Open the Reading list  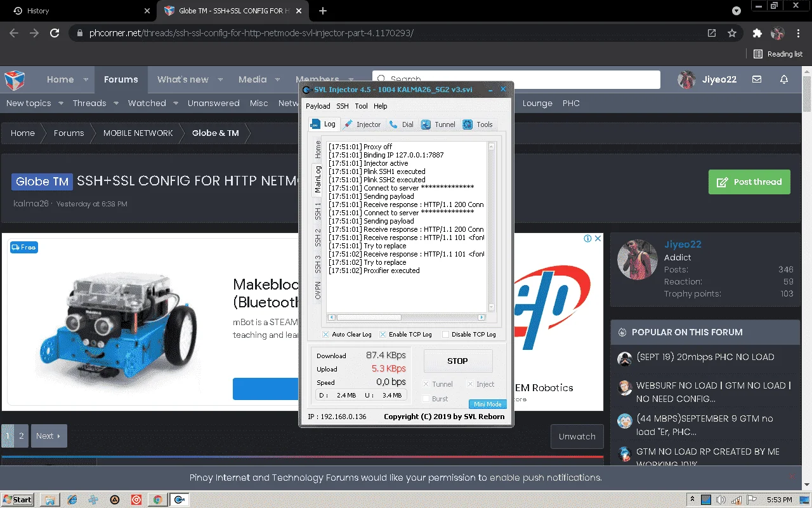click(778, 54)
